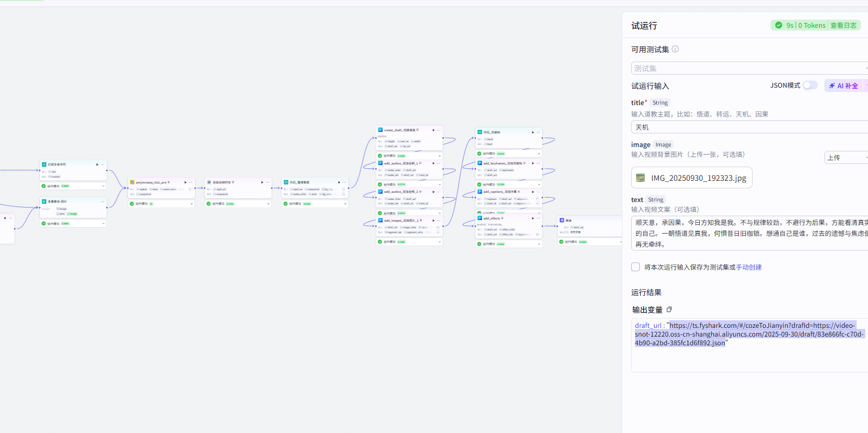The width and height of the screenshot is (868, 433).
Task: Run the peiyinxiang_tts1_pro node play icon
Action: coord(186,182)
